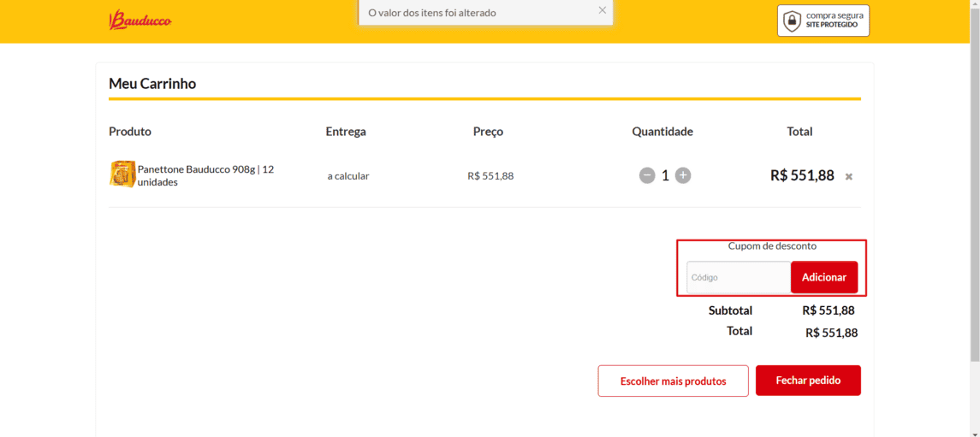Select the unit price R$ 551,88
980x437 pixels.
(490, 176)
